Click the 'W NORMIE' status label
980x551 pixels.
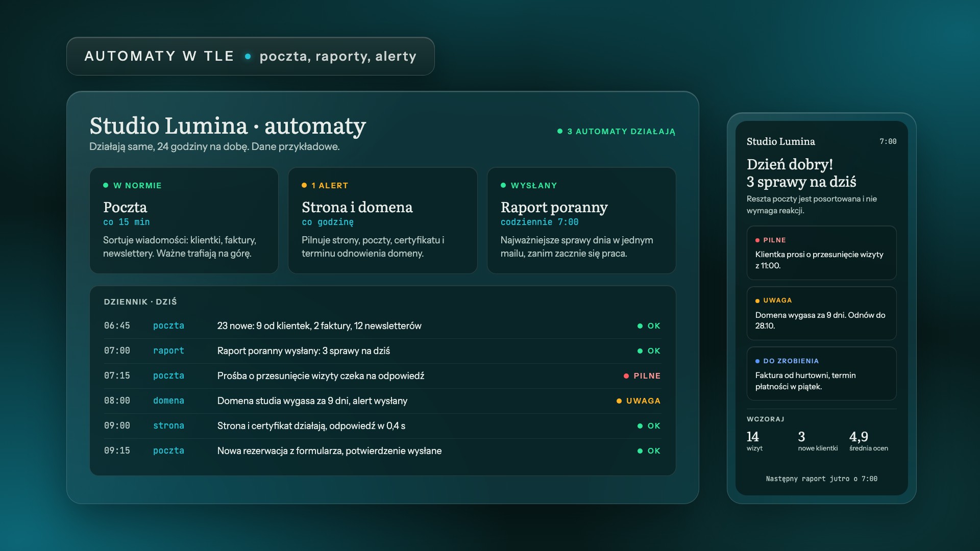pos(132,186)
